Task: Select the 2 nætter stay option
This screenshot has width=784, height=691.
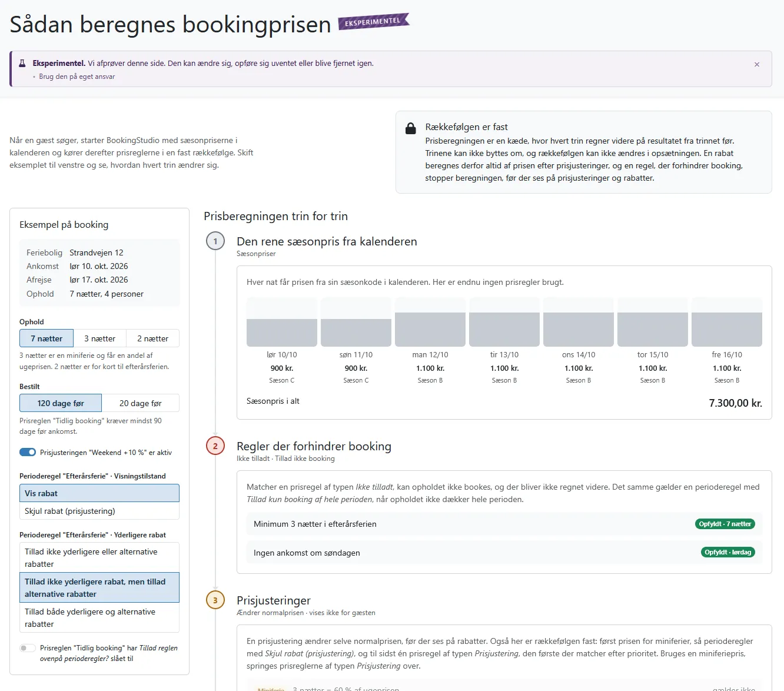Action: pos(153,338)
